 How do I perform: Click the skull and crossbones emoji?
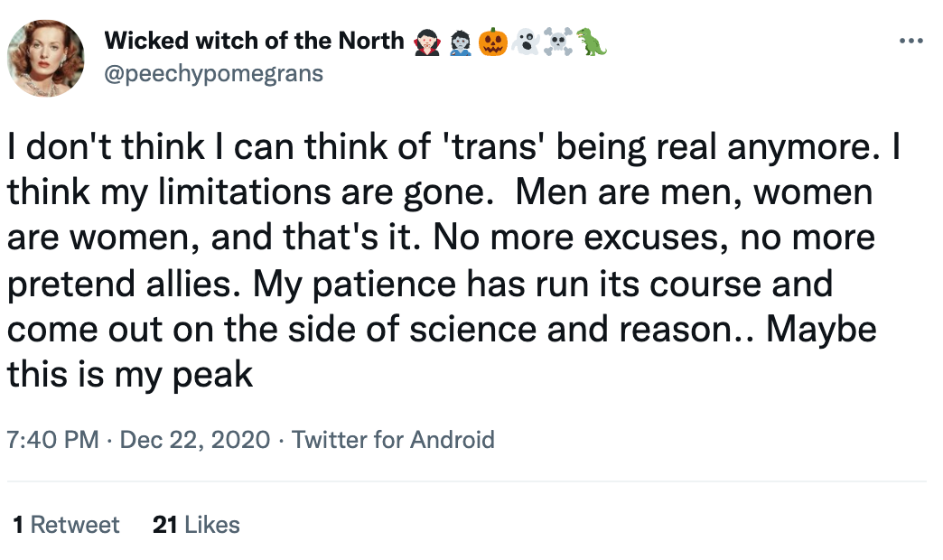(559, 42)
